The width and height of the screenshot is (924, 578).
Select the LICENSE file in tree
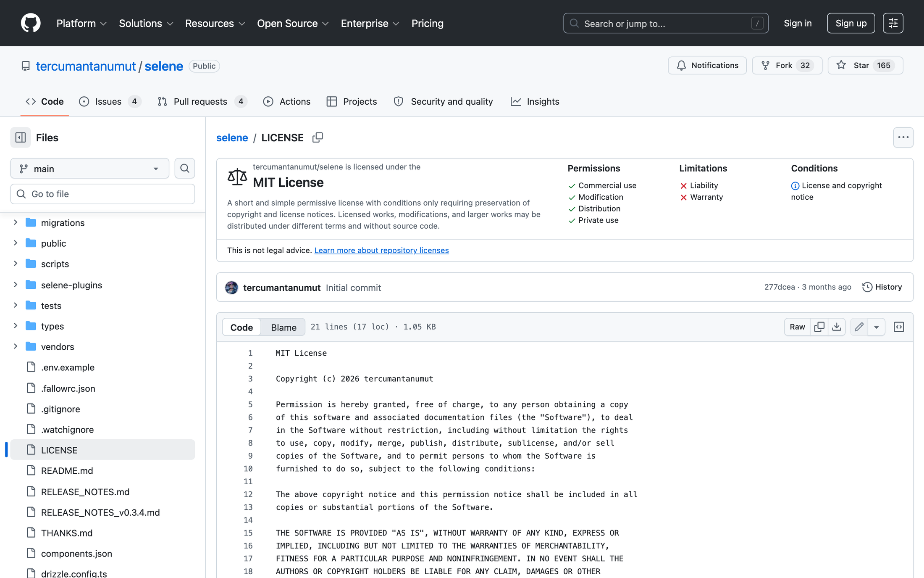(x=102, y=450)
